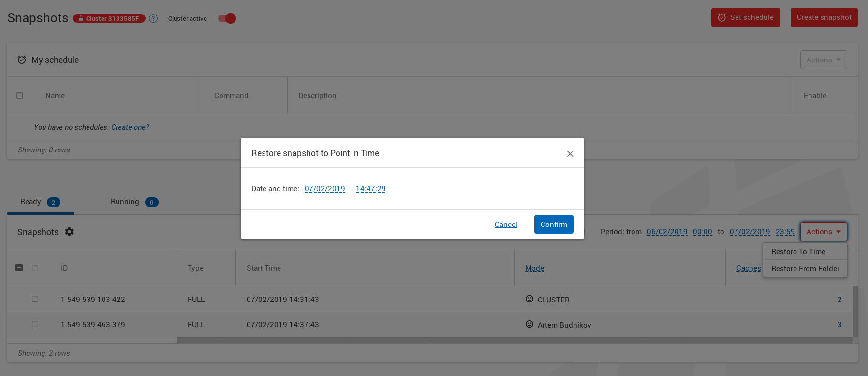
Task: Check the select-all box in snapshots header
Action: [x=35, y=268]
